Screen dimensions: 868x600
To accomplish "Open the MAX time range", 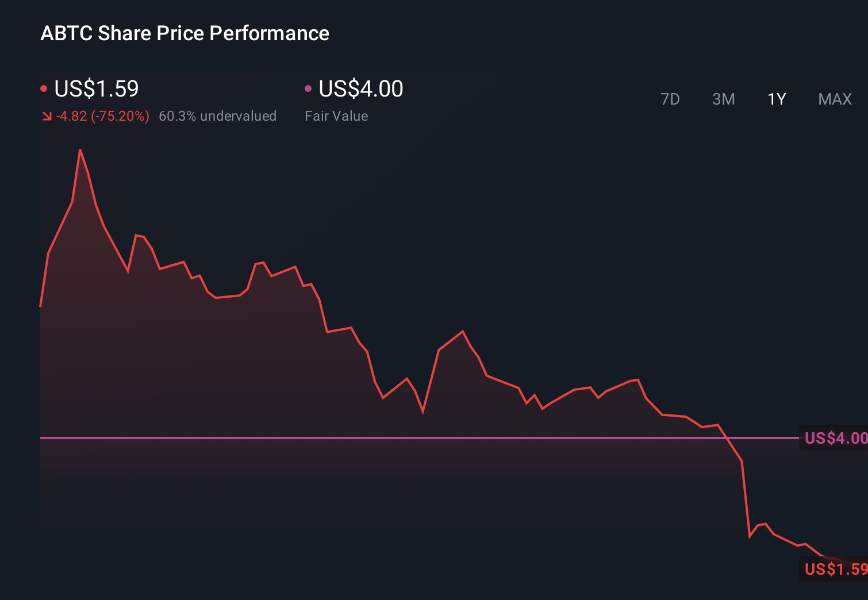I will pos(834,99).
